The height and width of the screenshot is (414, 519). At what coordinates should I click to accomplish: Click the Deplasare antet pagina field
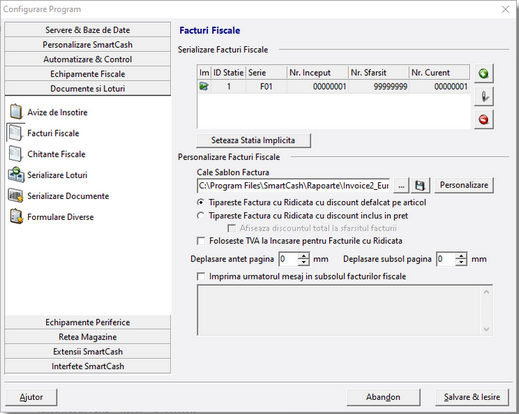pos(288,259)
